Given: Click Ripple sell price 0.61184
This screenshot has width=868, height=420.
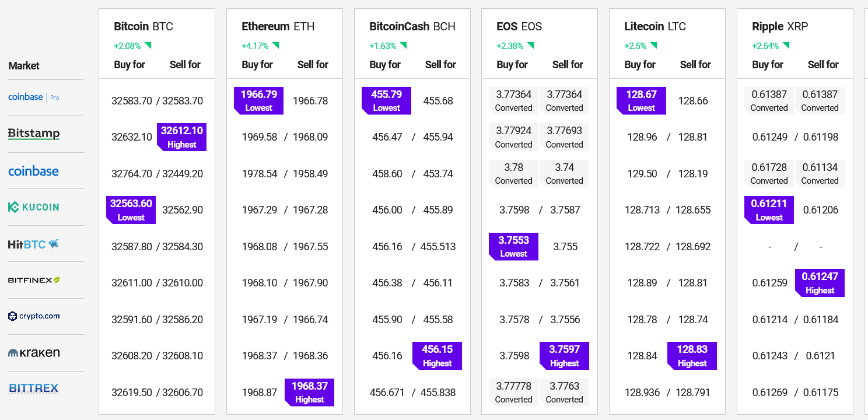Looking at the screenshot, I should coord(821,320).
